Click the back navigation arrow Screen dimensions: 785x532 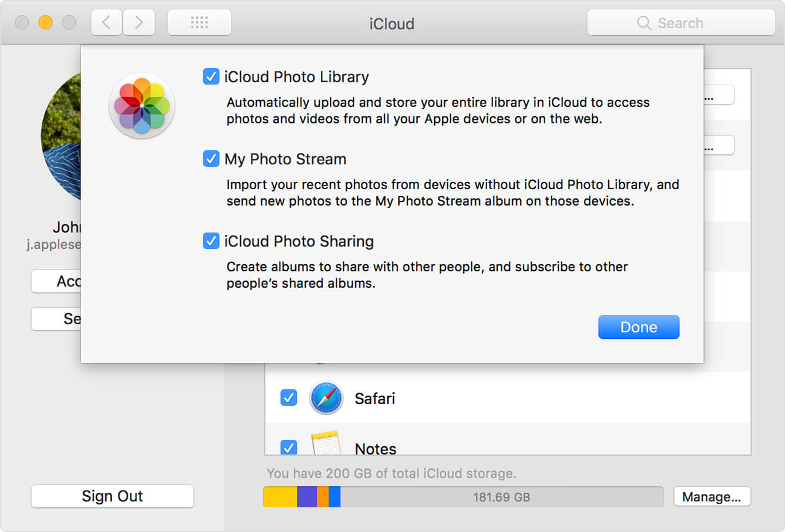point(106,22)
